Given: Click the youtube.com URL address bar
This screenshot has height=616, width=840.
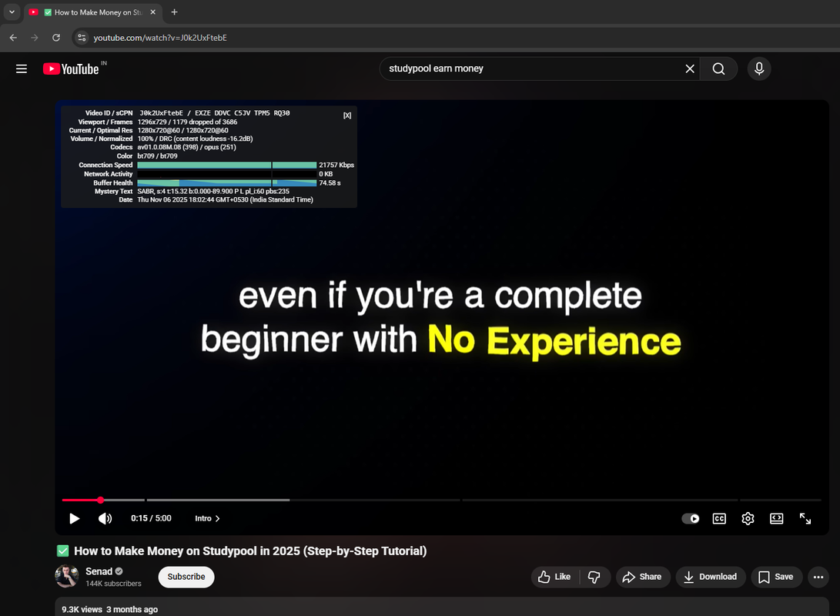Looking at the screenshot, I should (160, 38).
